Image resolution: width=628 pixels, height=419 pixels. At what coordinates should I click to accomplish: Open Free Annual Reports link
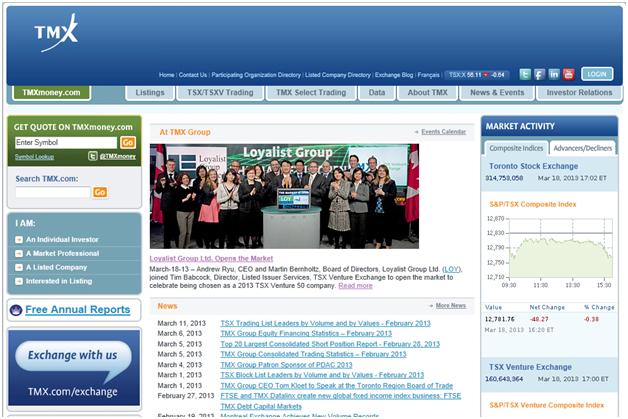coord(78,310)
